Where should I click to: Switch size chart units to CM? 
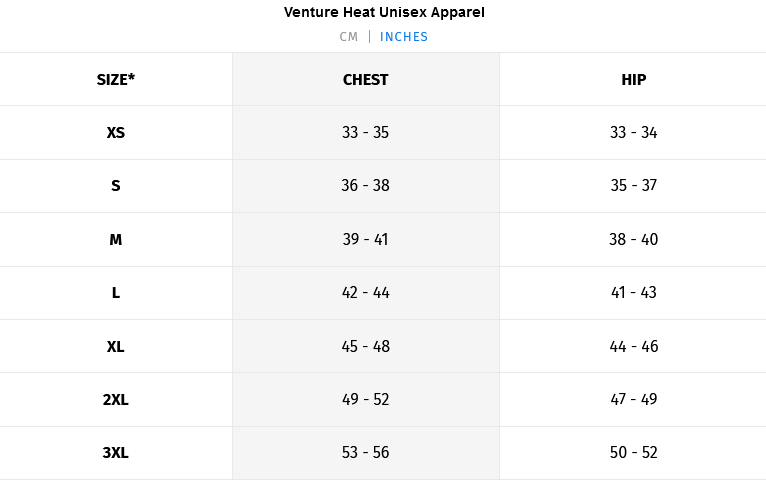(348, 37)
